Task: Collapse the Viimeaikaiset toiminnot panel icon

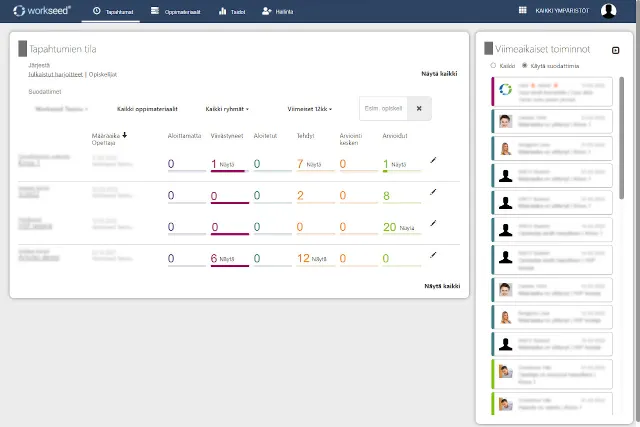Action: (616, 50)
